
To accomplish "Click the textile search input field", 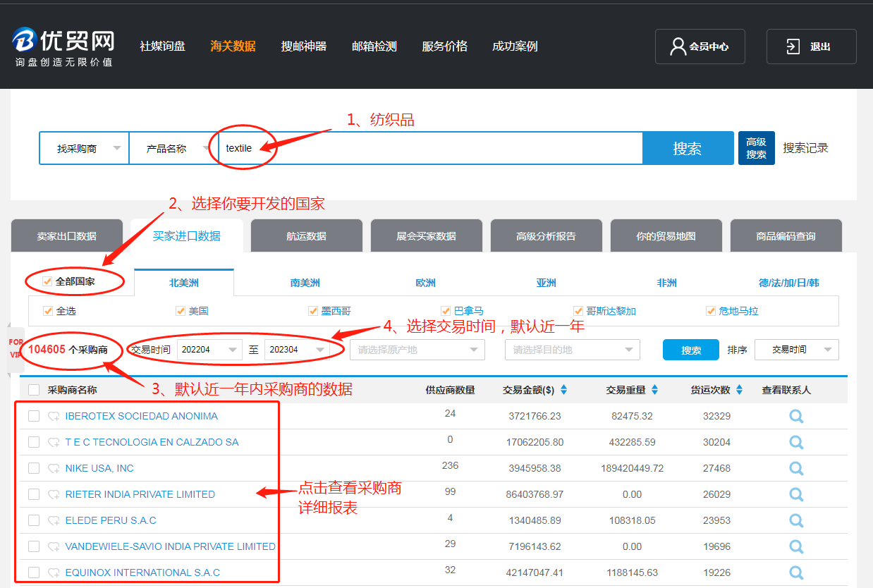I will click(430, 149).
